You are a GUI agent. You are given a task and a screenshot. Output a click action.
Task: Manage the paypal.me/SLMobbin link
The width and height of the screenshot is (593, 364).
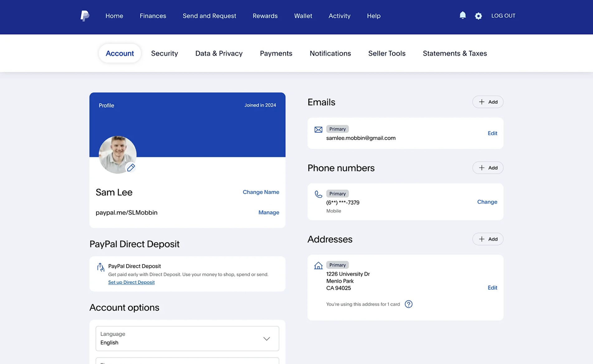[x=269, y=212]
